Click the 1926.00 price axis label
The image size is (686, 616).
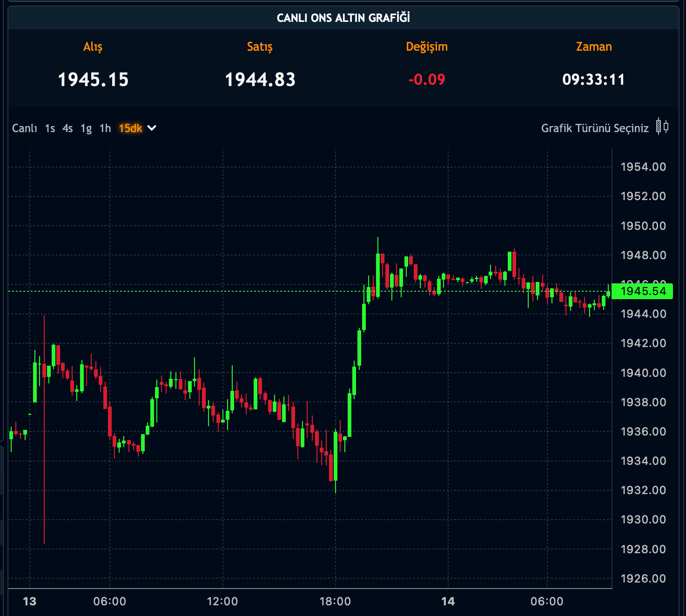(643, 579)
